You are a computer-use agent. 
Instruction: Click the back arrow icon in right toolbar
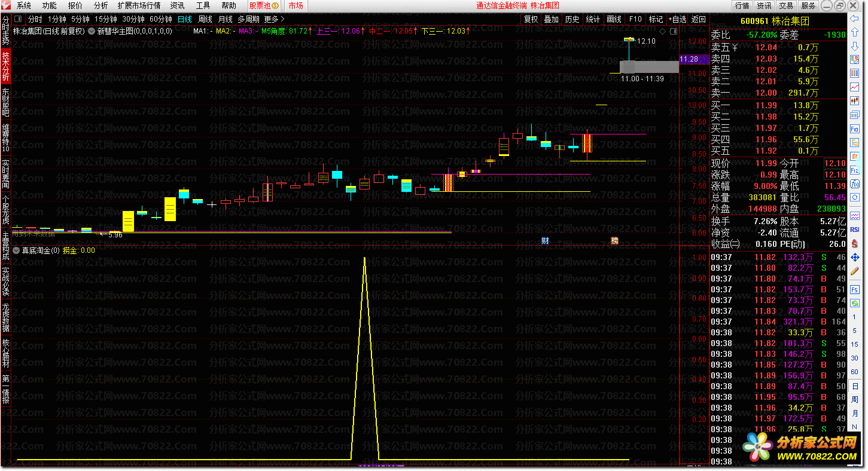[x=855, y=19]
